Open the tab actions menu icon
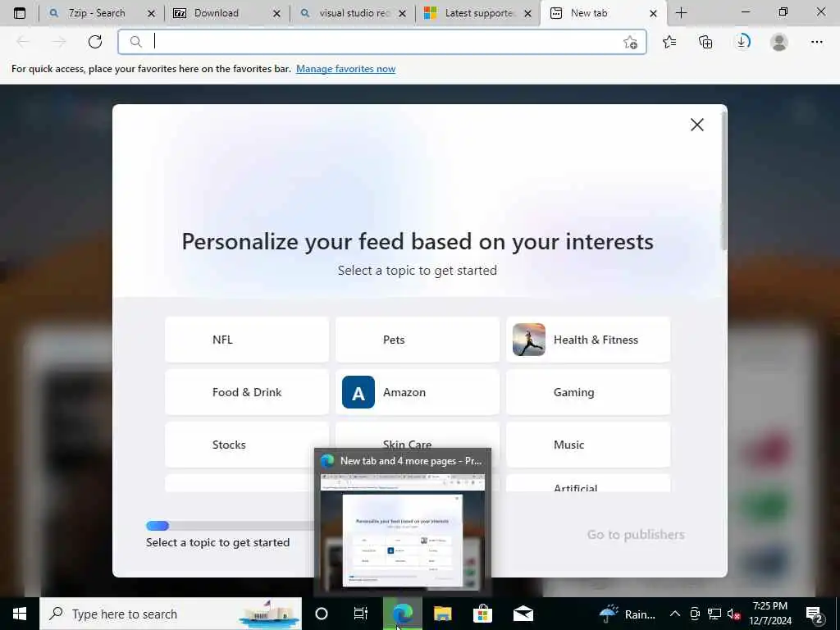This screenshot has width=840, height=630. (x=20, y=13)
